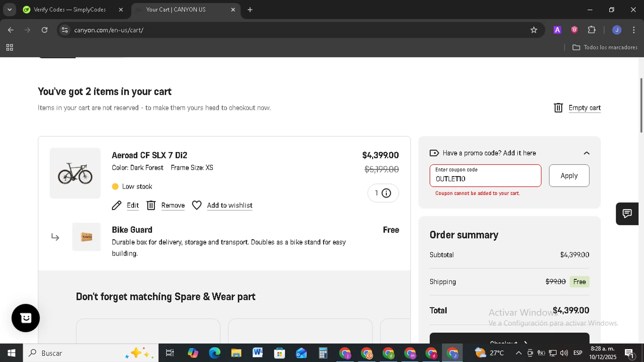
Task: Click the crossed-out $5,199.00 price
Action: 382,170
